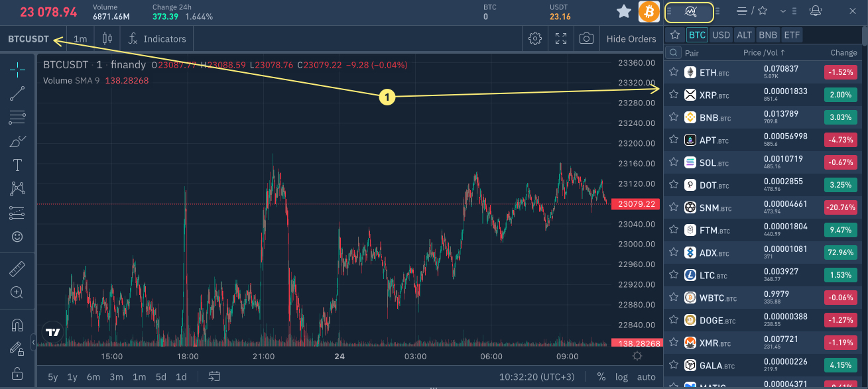Open the Indicators menu
This screenshot has width=868, height=389.
pos(158,39)
